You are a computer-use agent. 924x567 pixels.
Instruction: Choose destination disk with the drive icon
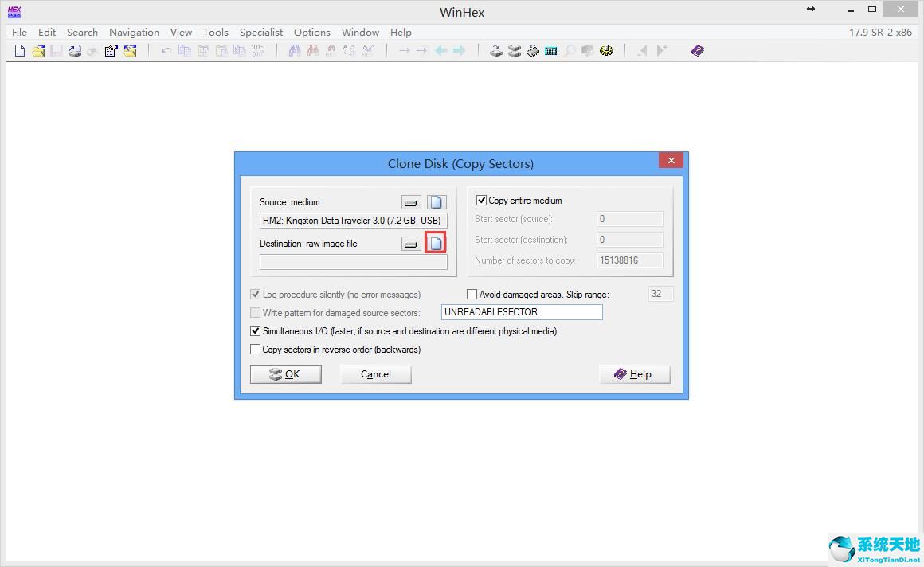[411, 244]
